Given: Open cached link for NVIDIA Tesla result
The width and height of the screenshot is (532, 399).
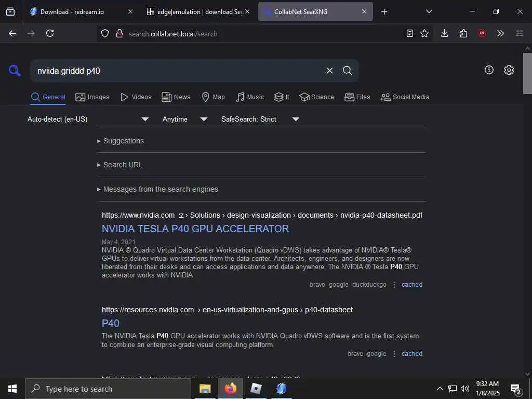Looking at the screenshot, I should tap(412, 285).
